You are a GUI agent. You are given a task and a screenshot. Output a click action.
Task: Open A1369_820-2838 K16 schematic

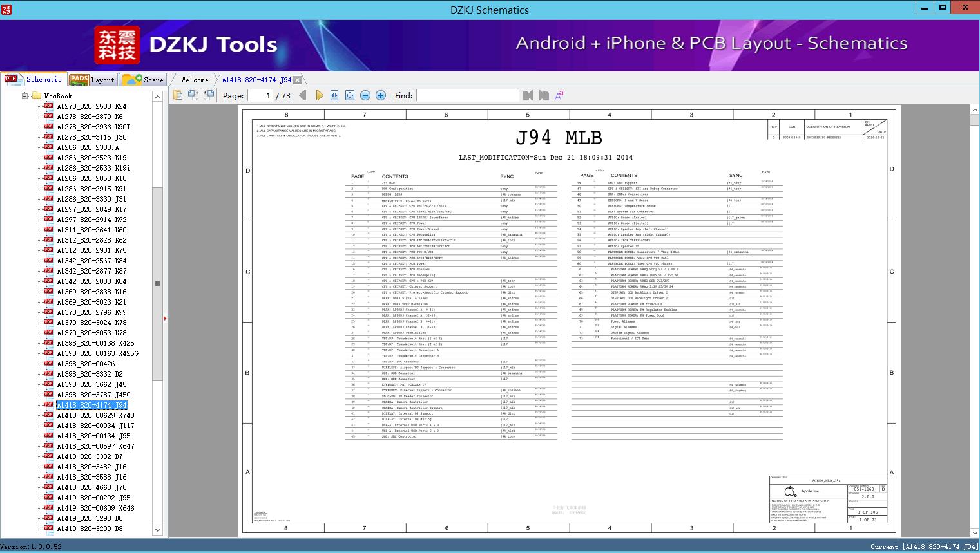coord(91,292)
